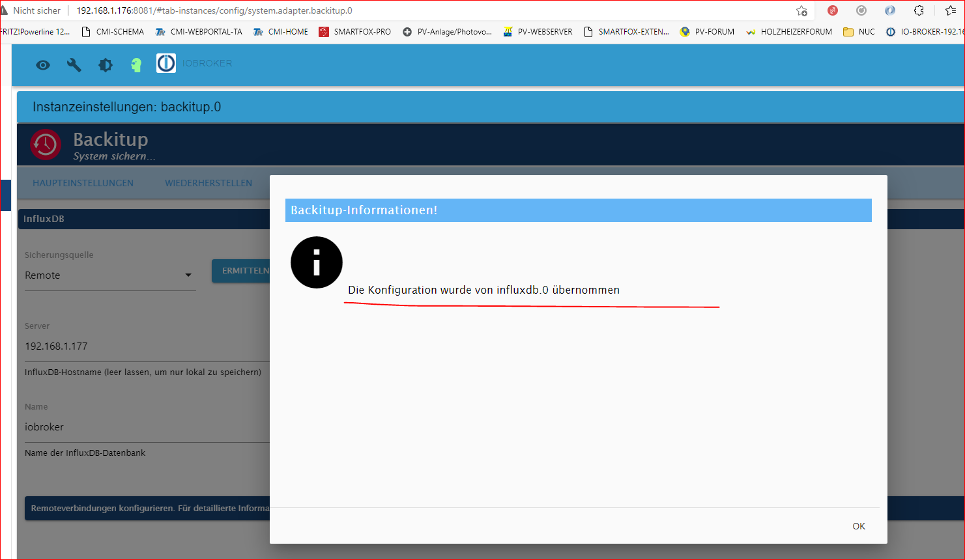Screen dimensions: 965x560
Task: Click the red Backitup clock logo
Action: pyautogui.click(x=46, y=144)
